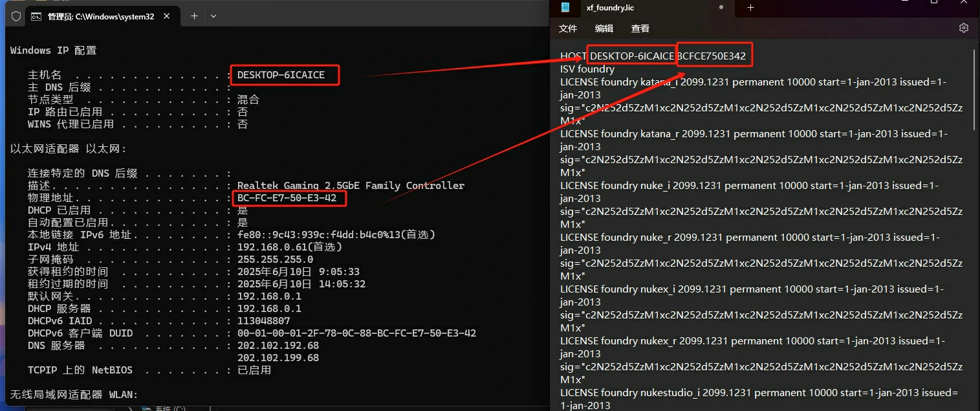Click the fe80::9c43:939c:f4dd:b4c0%13 IPv6 address
The image size is (980, 411).
(x=319, y=235)
